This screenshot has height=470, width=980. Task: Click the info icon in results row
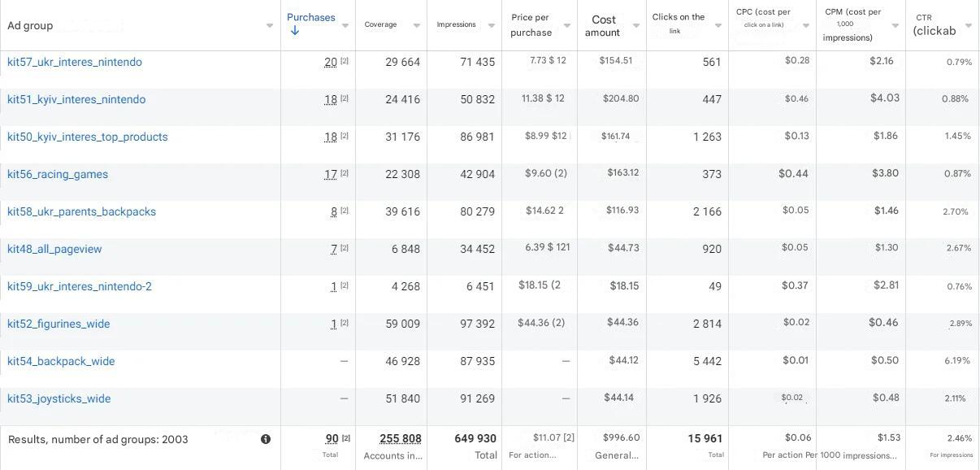(266, 439)
